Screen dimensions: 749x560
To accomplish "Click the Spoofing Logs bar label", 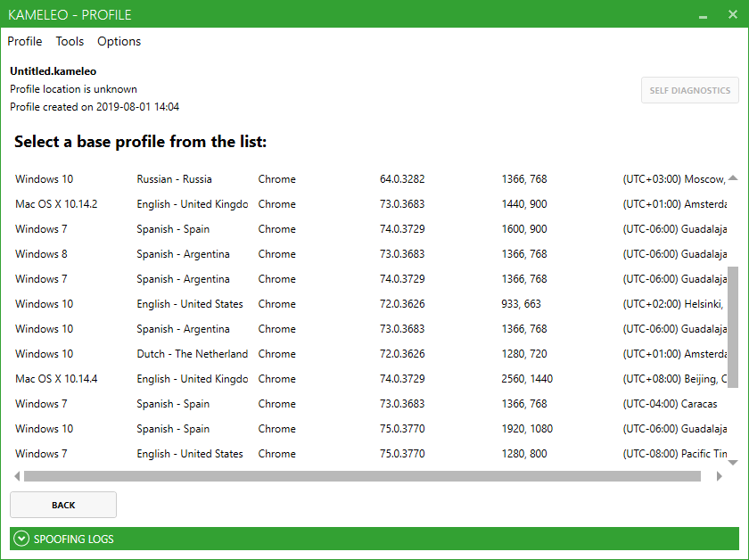I will (x=73, y=539).
